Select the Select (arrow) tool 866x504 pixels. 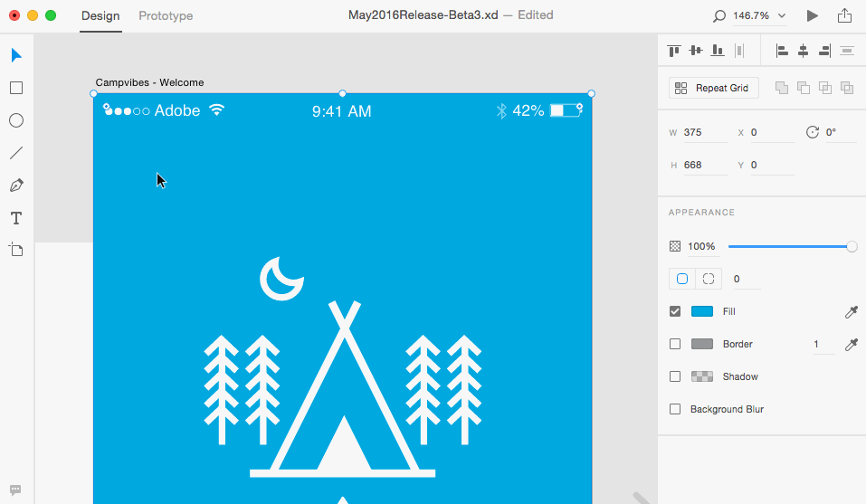click(x=16, y=55)
